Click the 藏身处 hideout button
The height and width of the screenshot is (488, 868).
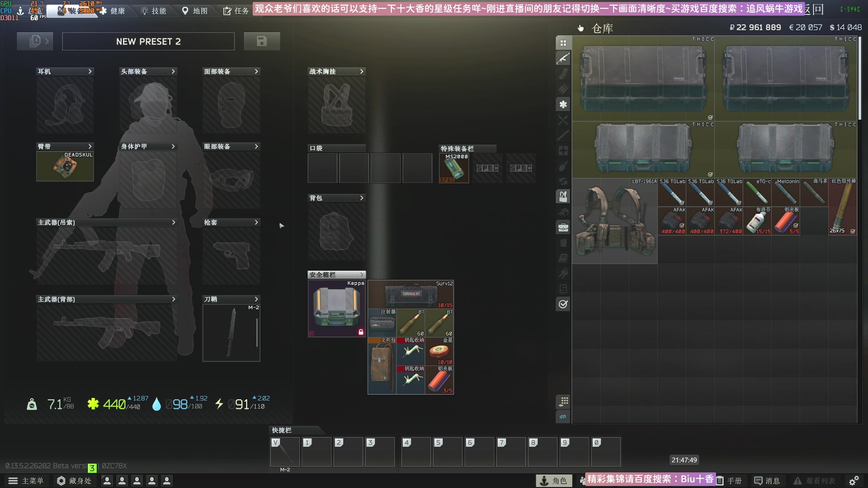[x=74, y=481]
